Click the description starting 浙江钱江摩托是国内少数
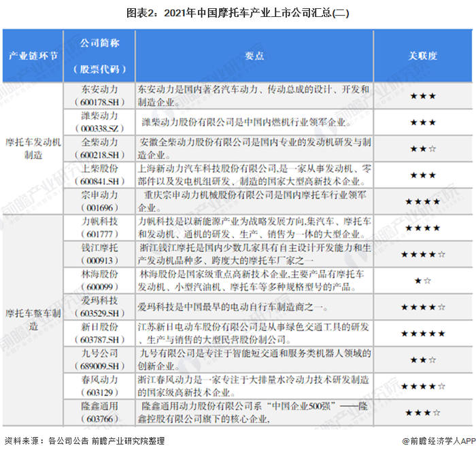This screenshot has height=454, width=476. pyautogui.click(x=254, y=254)
